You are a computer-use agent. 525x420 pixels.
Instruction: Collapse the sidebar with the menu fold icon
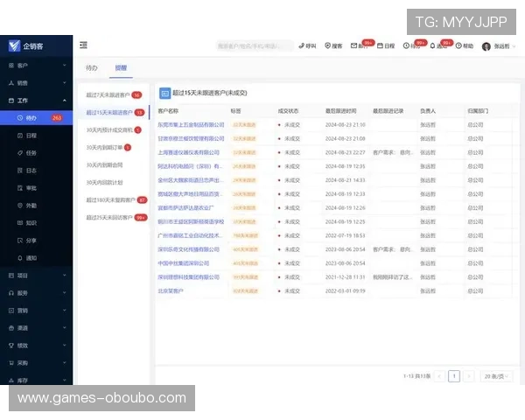click(x=83, y=45)
